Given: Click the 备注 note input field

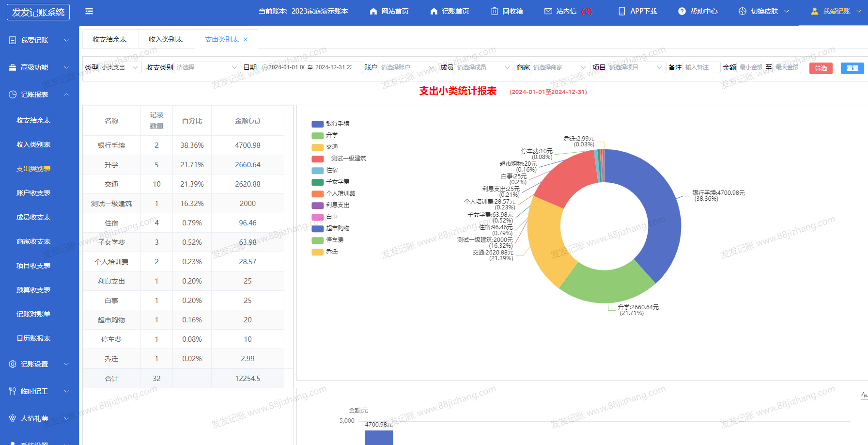Looking at the screenshot, I should pos(701,67).
